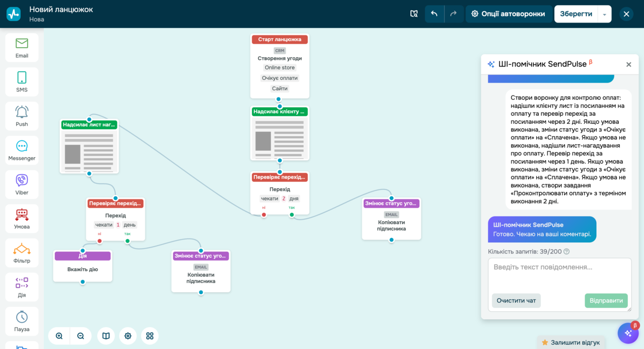Choose the Messenger block icon
Viewport: 644px width, 349px height.
point(22,150)
